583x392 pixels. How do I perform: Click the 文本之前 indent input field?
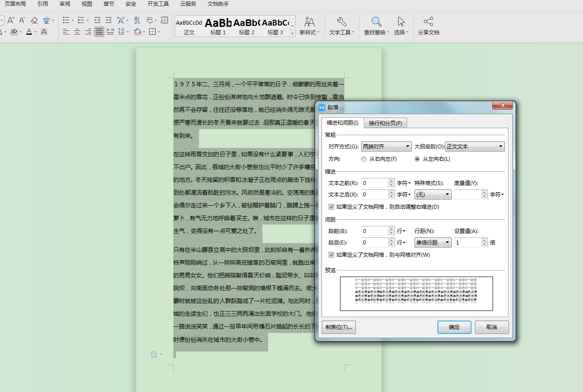(x=375, y=183)
